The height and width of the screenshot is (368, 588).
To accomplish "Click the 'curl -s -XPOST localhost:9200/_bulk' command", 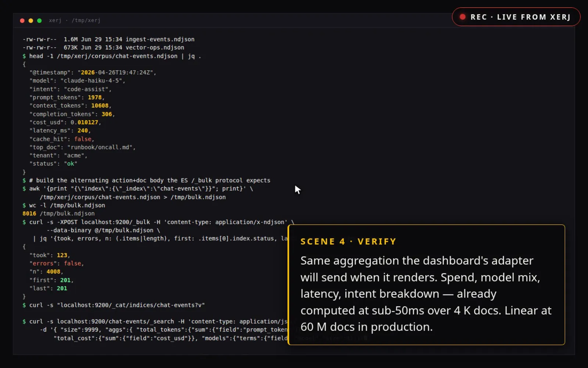I will point(158,222).
